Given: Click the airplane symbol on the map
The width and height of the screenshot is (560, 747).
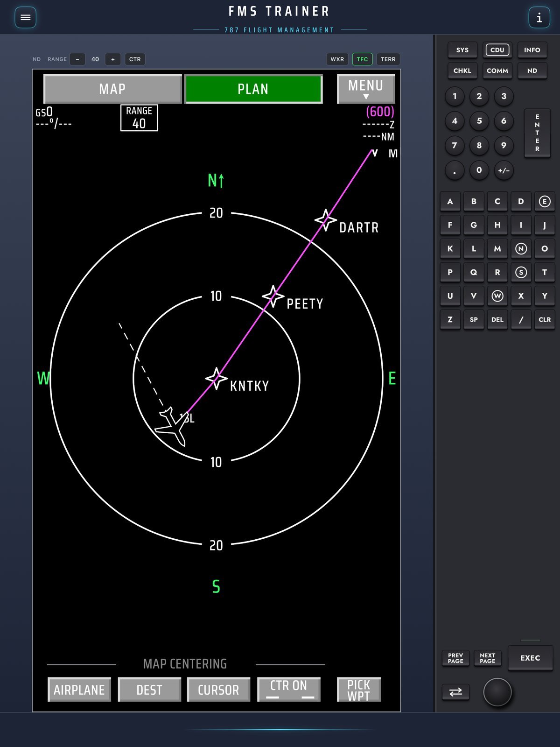Looking at the screenshot, I should pyautogui.click(x=172, y=426).
